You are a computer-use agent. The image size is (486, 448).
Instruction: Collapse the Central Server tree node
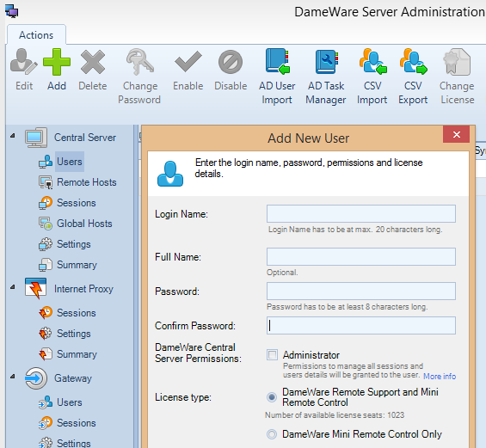pyautogui.click(x=12, y=136)
